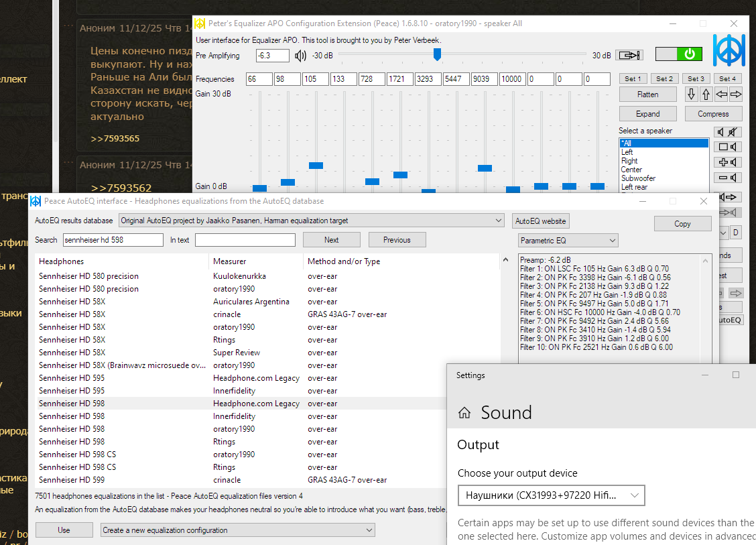Click the Pre Amplifying slider handle
Viewport: 756px width, 545px height.
437,54
